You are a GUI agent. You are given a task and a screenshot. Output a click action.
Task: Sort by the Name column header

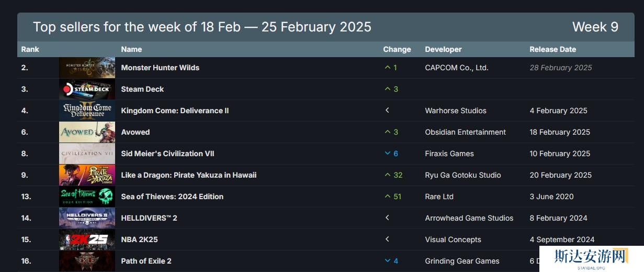[x=131, y=49]
